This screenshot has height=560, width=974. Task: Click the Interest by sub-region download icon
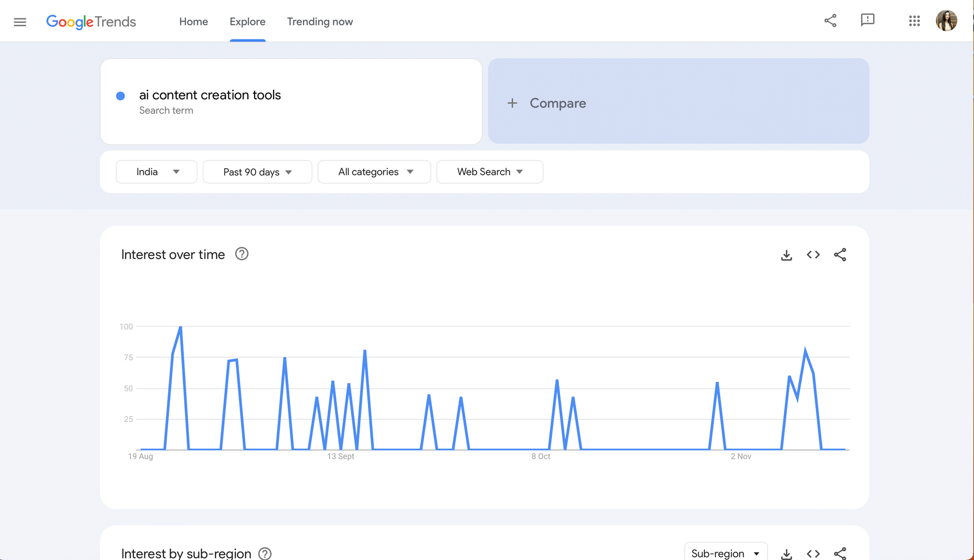pyautogui.click(x=787, y=553)
